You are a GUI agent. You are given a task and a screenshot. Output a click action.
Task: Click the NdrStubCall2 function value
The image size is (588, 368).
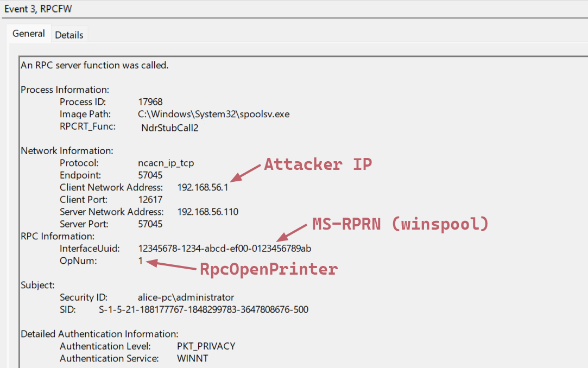click(x=169, y=128)
